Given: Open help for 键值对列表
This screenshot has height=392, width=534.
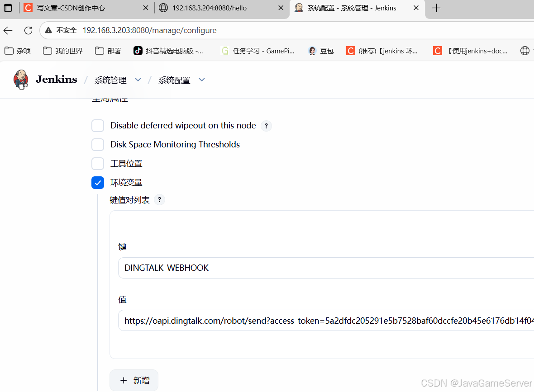Looking at the screenshot, I should 159,200.
